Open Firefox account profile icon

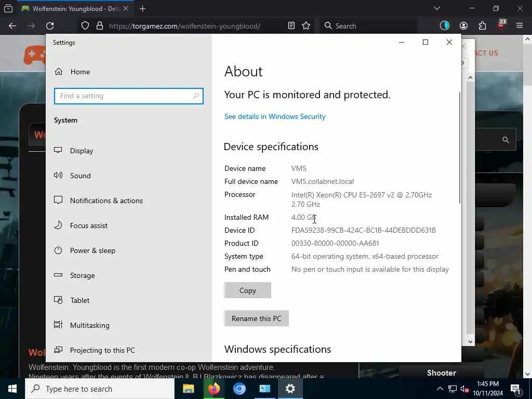click(463, 26)
